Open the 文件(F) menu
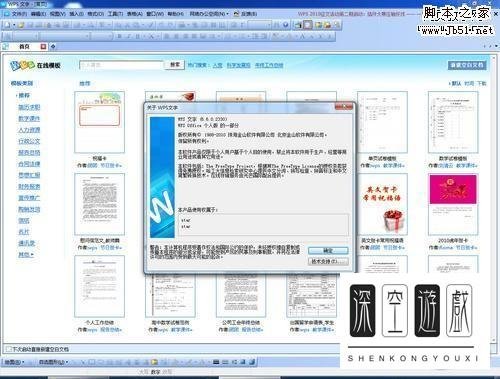Image resolution: width=500 pixels, height=379 pixels. pyautogui.click(x=19, y=14)
